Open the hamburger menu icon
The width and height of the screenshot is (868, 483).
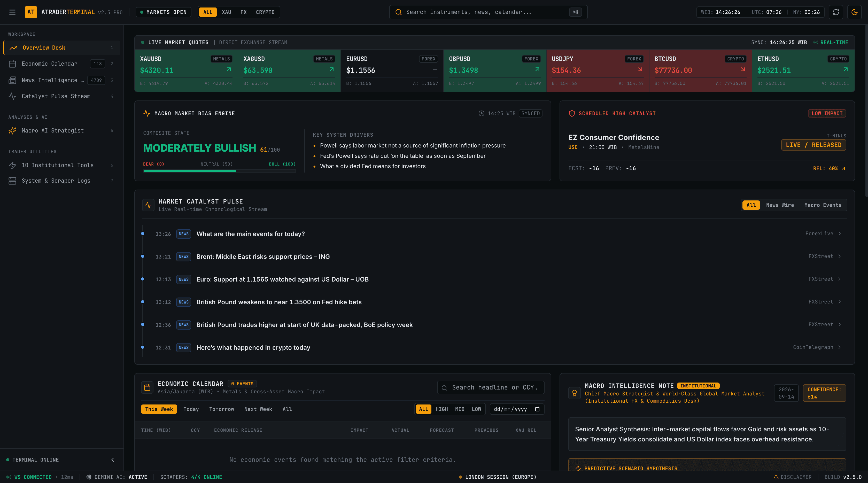coord(12,12)
